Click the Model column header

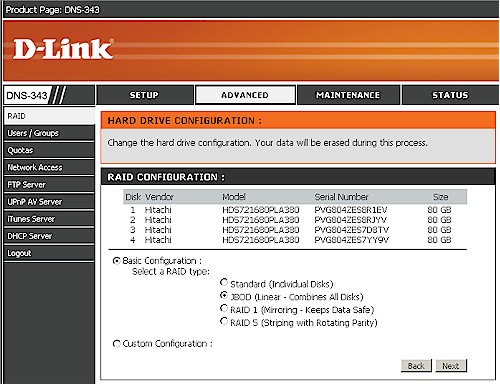pos(234,197)
